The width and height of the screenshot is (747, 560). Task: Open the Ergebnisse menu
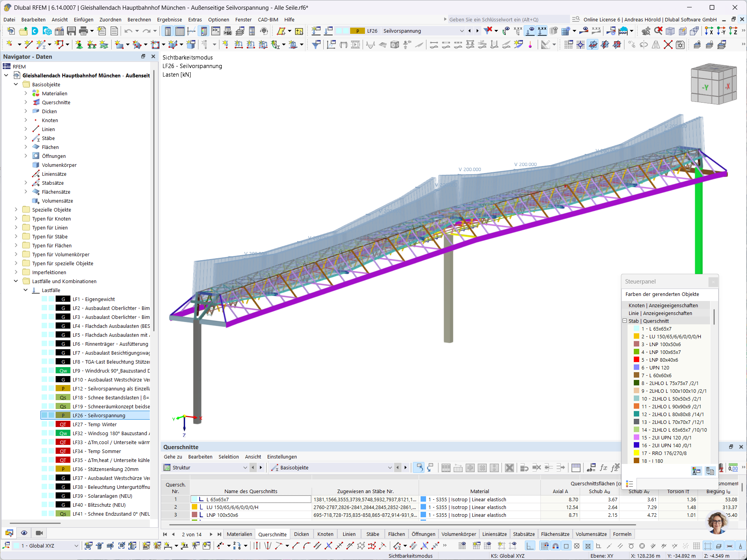[x=169, y=19]
